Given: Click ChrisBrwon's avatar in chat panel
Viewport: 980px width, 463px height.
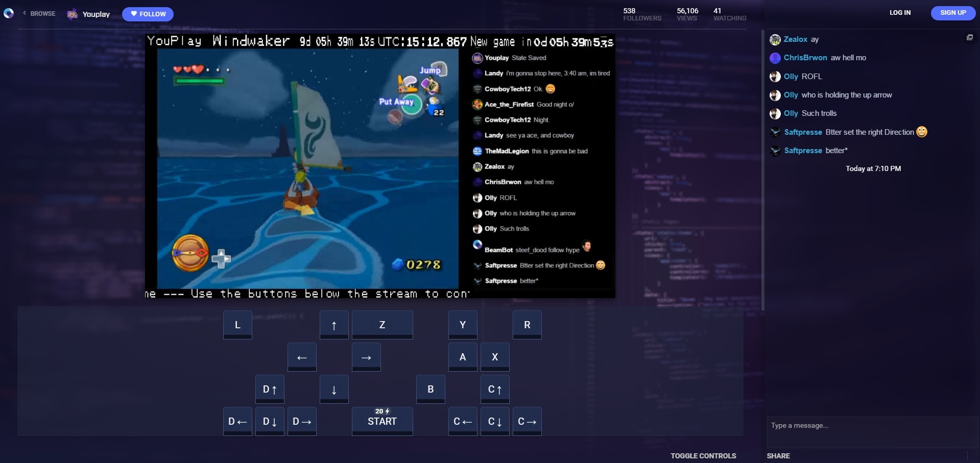Looking at the screenshot, I should click(x=775, y=58).
